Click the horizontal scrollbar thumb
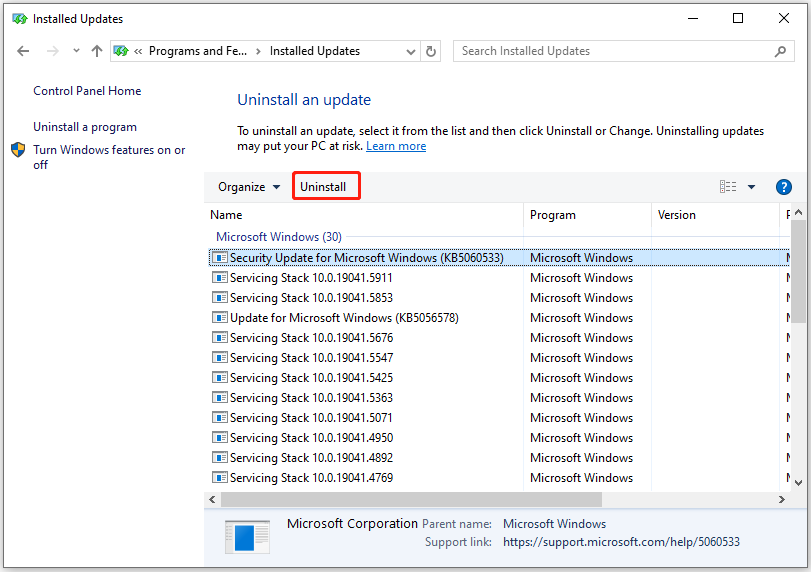The image size is (811, 572). (x=412, y=500)
